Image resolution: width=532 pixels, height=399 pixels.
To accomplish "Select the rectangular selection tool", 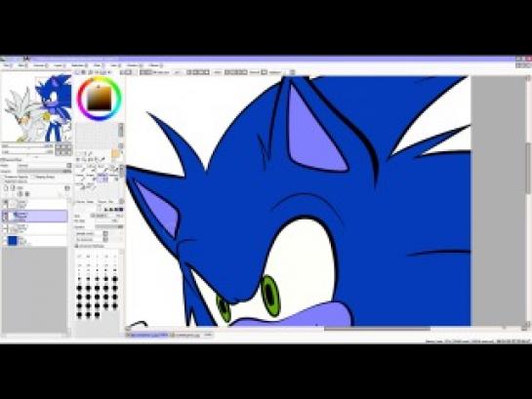I will [78, 153].
